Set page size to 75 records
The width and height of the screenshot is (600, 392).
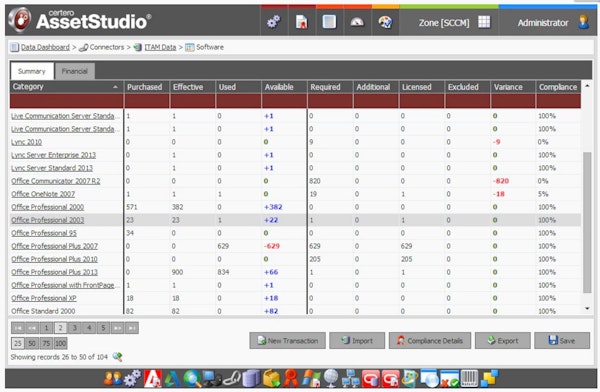pos(46,343)
